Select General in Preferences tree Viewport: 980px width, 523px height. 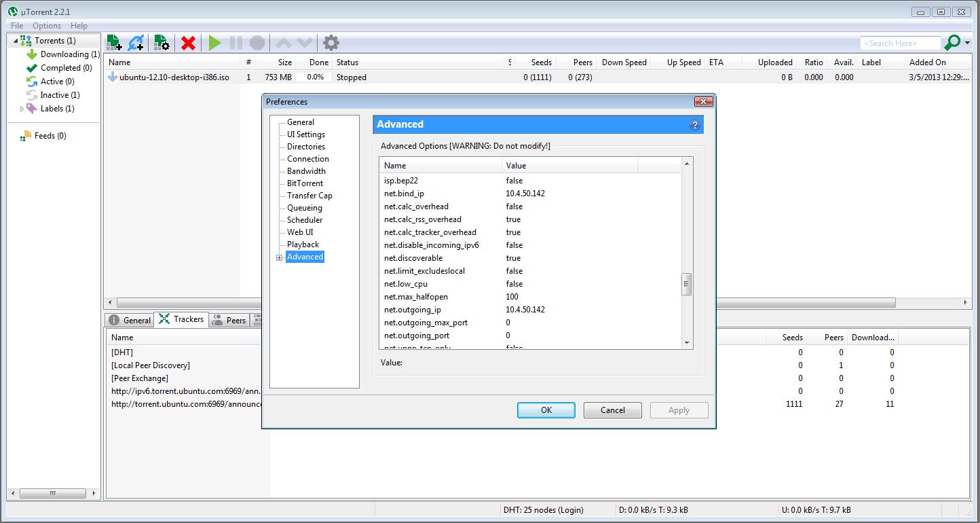(x=301, y=122)
